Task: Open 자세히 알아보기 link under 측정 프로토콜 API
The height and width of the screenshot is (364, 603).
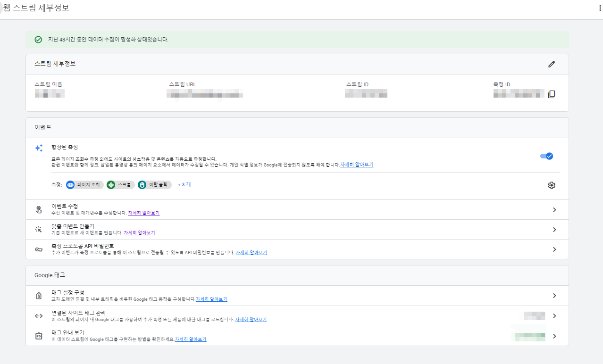Action: (251, 253)
